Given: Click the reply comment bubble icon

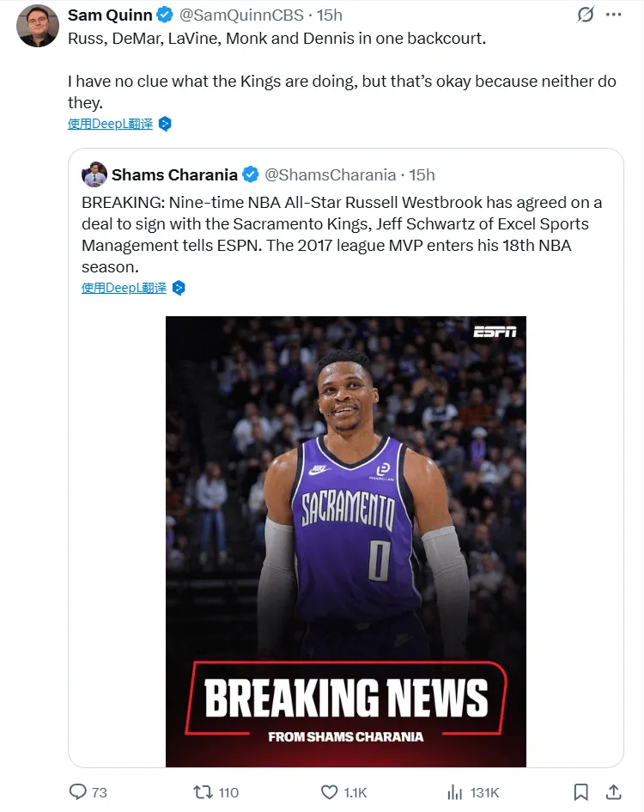Looking at the screenshot, I should coord(77,791).
